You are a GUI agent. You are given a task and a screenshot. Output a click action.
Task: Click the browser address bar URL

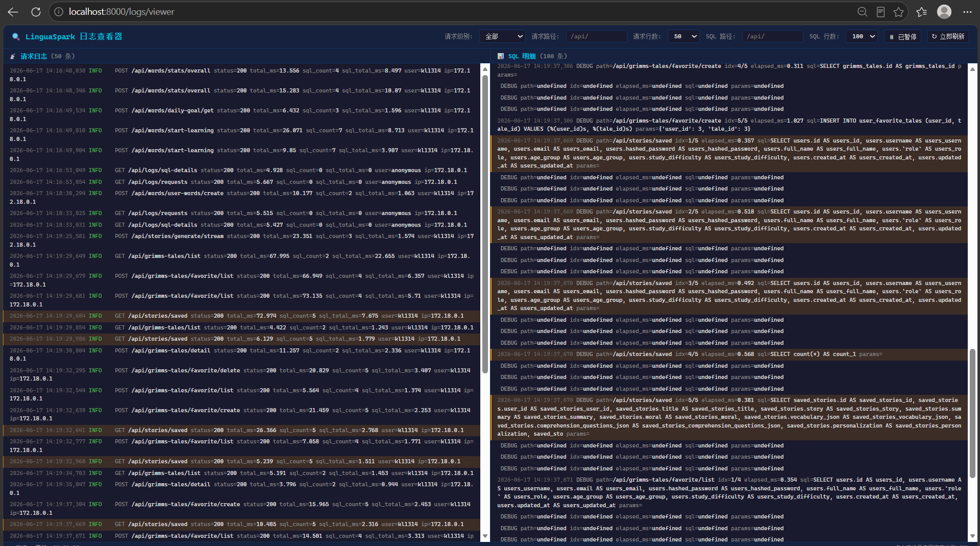click(x=121, y=12)
